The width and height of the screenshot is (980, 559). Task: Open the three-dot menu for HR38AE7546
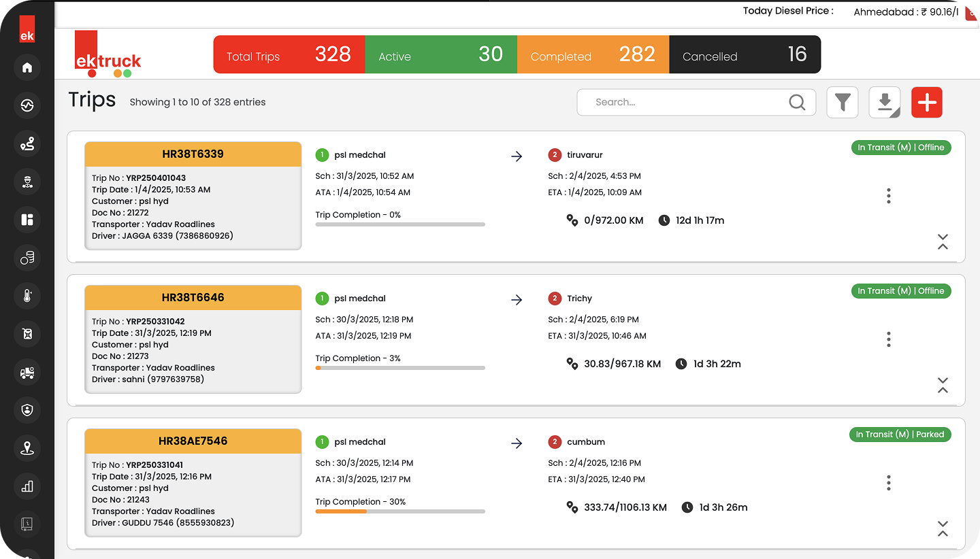[888, 483]
